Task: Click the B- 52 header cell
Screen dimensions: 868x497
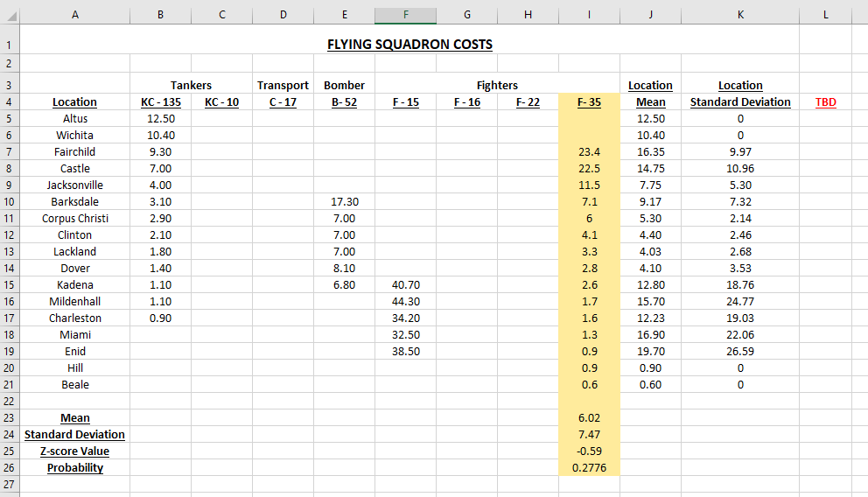Action: tap(345, 101)
